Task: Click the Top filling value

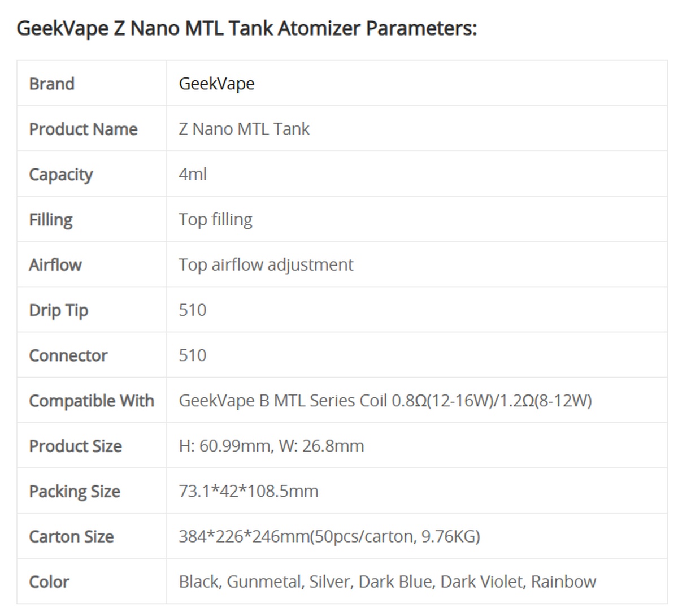Action: tap(215, 219)
